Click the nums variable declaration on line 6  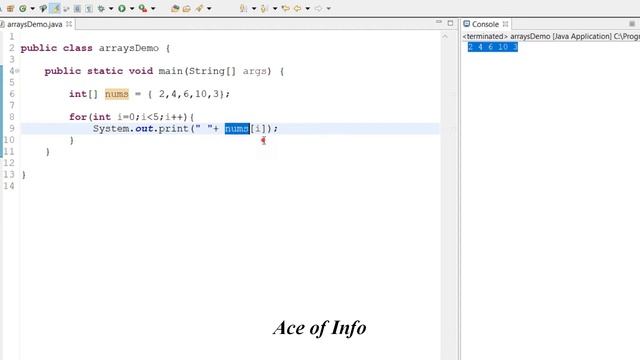[117, 94]
